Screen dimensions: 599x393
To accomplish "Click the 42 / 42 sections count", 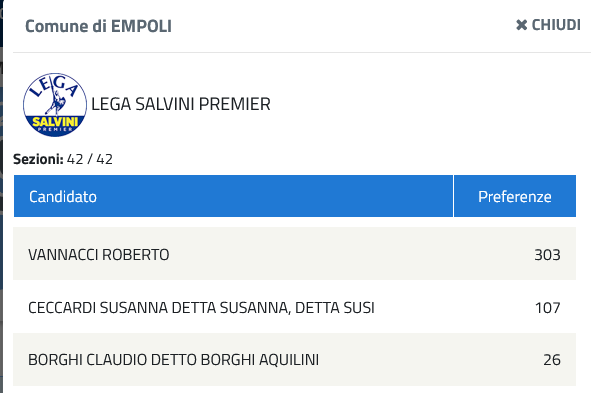I will (90, 159).
